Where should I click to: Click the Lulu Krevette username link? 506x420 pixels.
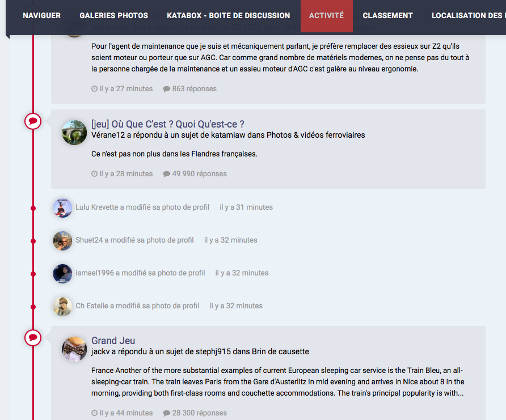pos(96,207)
